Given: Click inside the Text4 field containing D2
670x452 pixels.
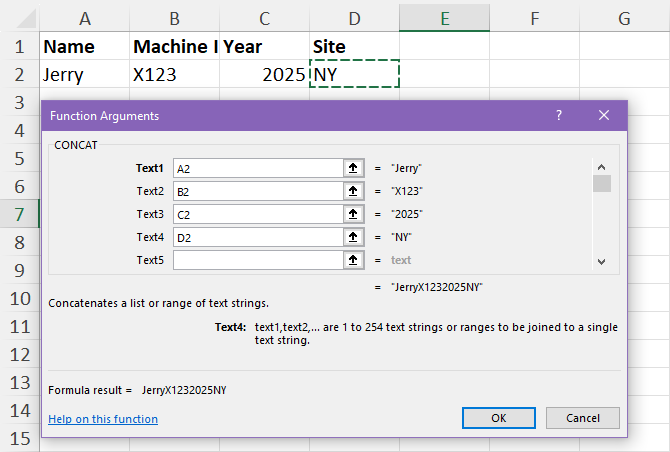Looking at the screenshot, I should tap(258, 237).
